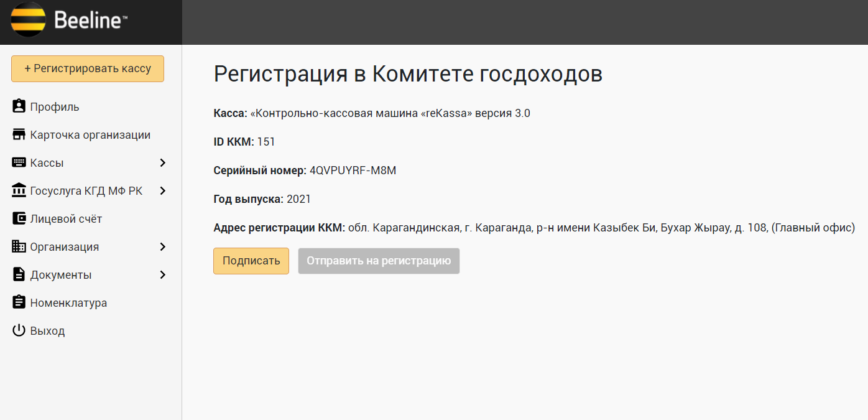This screenshot has width=868, height=420.
Task: Expand the Организация submenu chevron
Action: (163, 246)
